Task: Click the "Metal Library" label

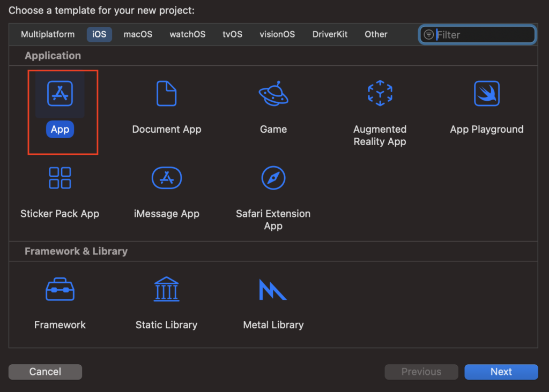Action: 273,325
